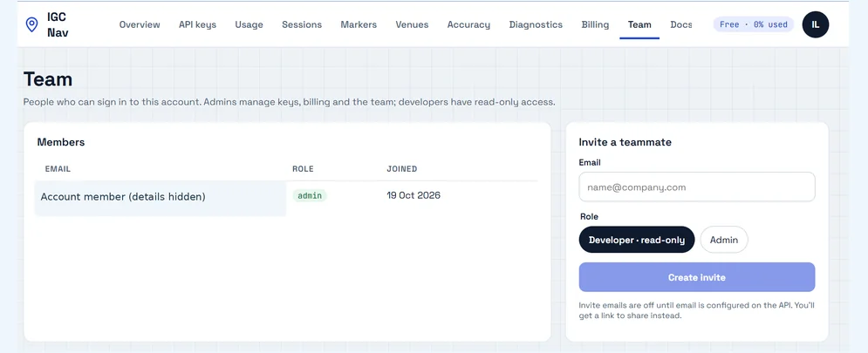Image resolution: width=868 pixels, height=353 pixels.
Task: Click the Invite a teammate heading
Action: (625, 142)
